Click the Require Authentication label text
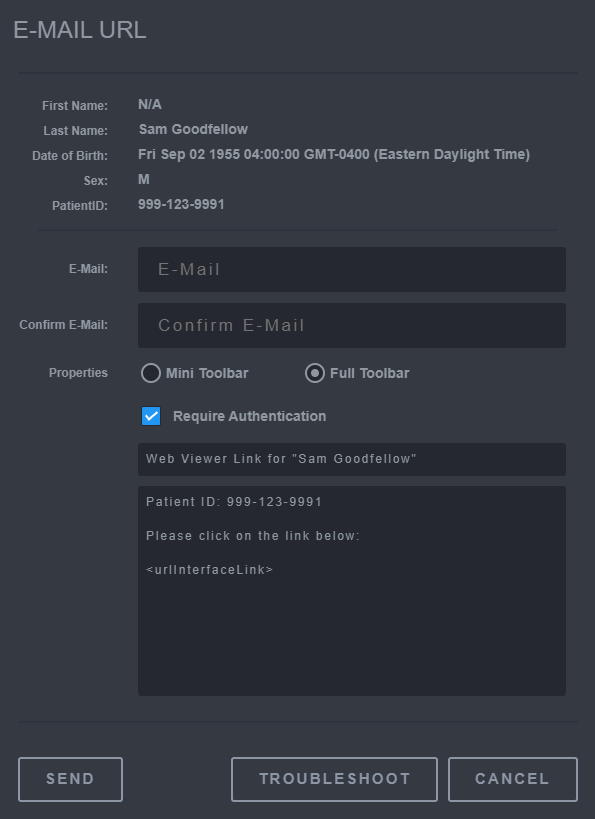Screen dimensions: 595x819 coord(249,415)
